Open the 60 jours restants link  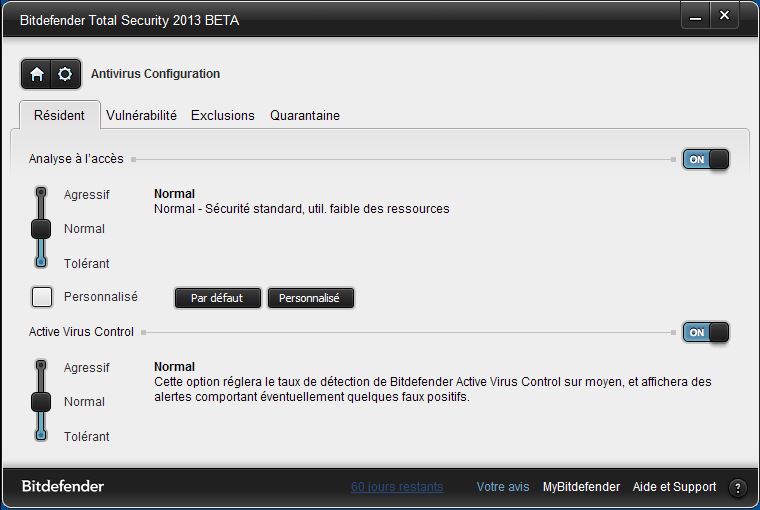coord(397,487)
